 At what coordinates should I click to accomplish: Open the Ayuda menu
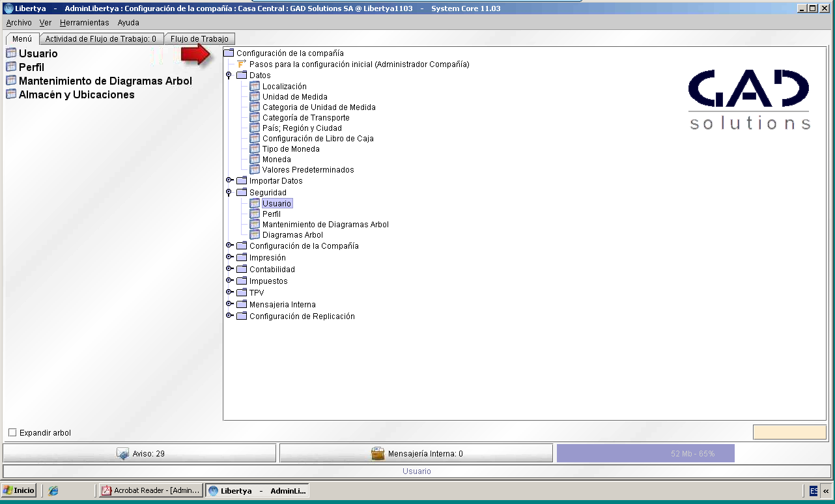click(128, 22)
